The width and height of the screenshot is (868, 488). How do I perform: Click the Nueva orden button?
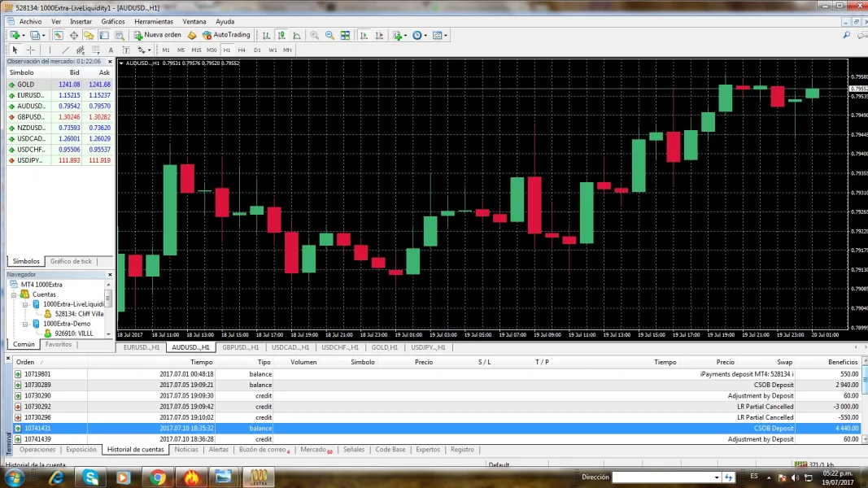coord(158,36)
